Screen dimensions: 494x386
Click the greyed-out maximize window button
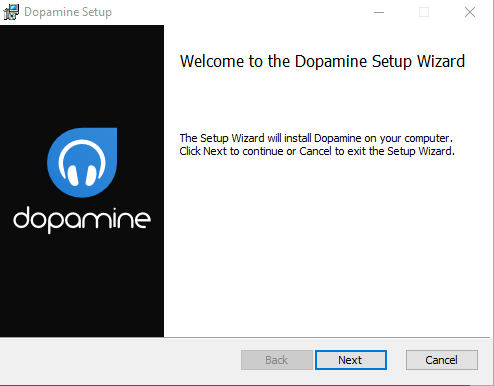(x=424, y=12)
